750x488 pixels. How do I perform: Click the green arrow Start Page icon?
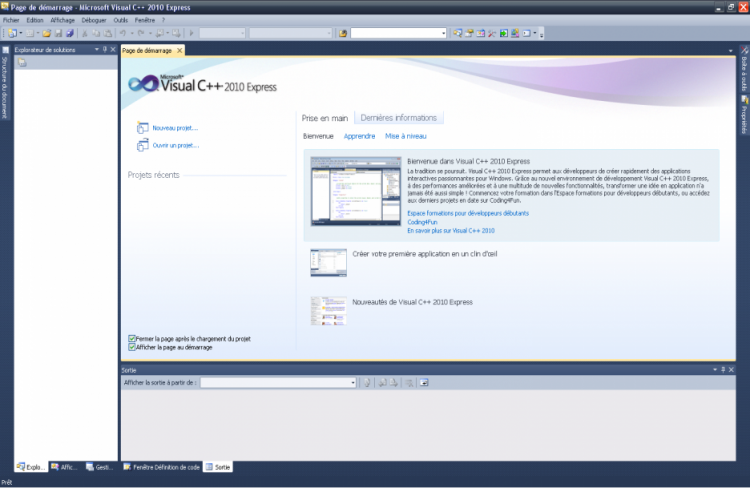point(504,33)
